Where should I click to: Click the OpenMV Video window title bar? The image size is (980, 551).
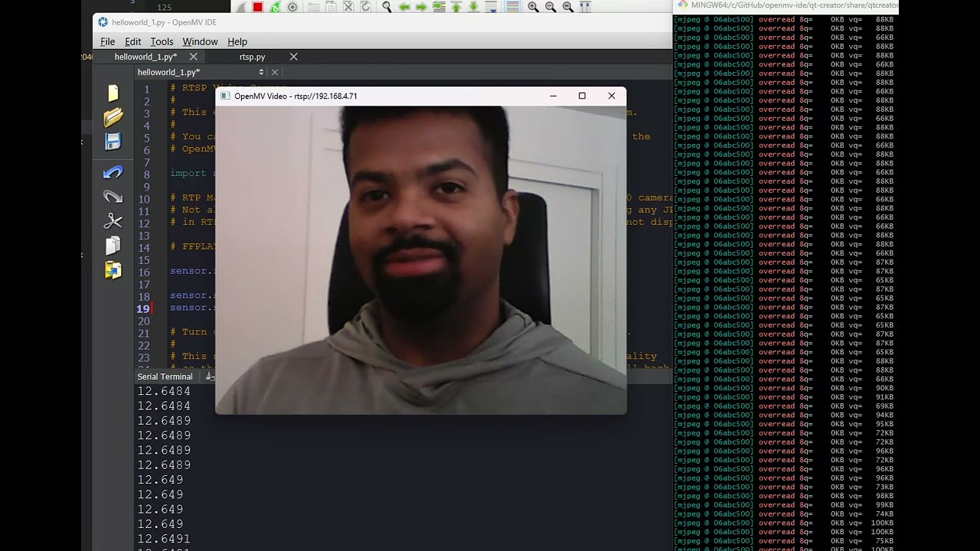(421, 96)
